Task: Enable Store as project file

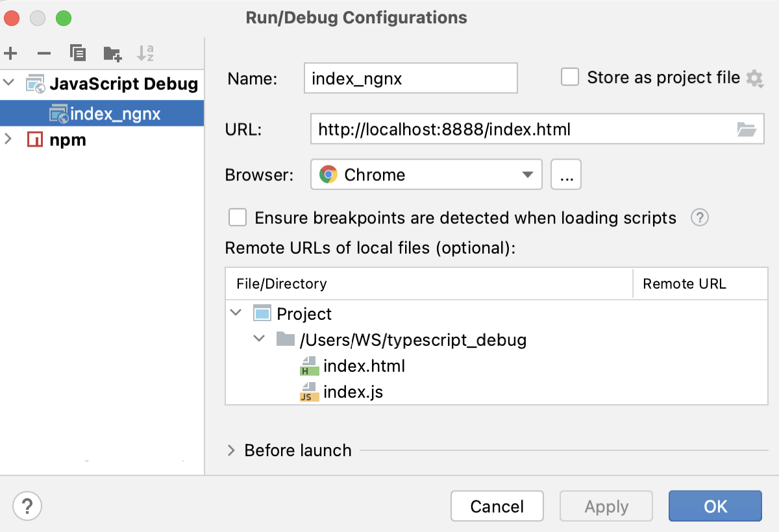Action: click(x=569, y=77)
